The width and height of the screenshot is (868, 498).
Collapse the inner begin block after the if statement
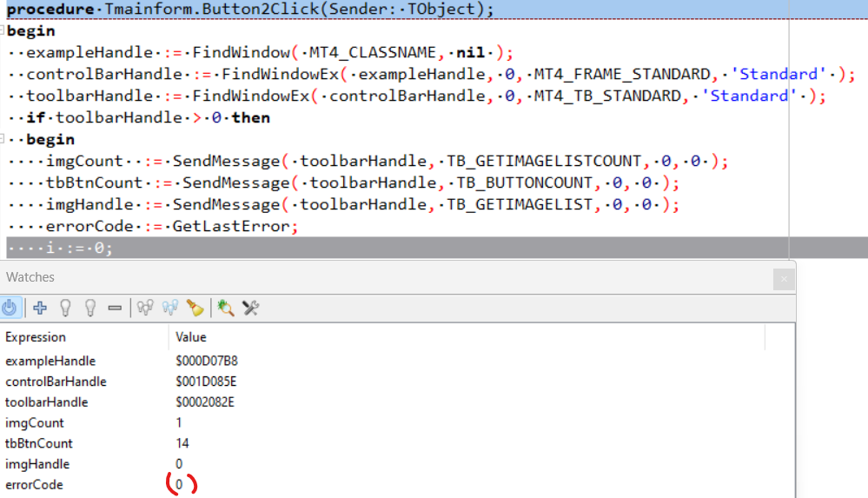point(3,140)
